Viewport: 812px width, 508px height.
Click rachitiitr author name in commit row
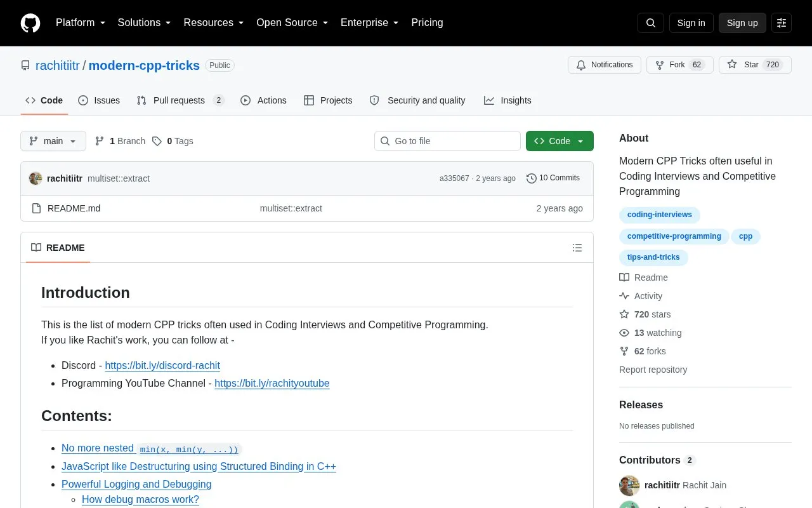pyautogui.click(x=65, y=178)
